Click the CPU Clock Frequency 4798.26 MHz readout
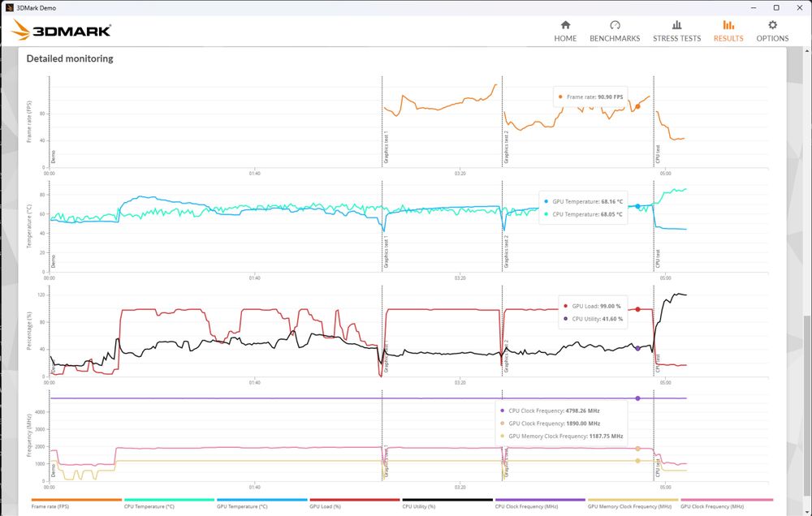Image resolution: width=812 pixels, height=516 pixels. point(550,411)
